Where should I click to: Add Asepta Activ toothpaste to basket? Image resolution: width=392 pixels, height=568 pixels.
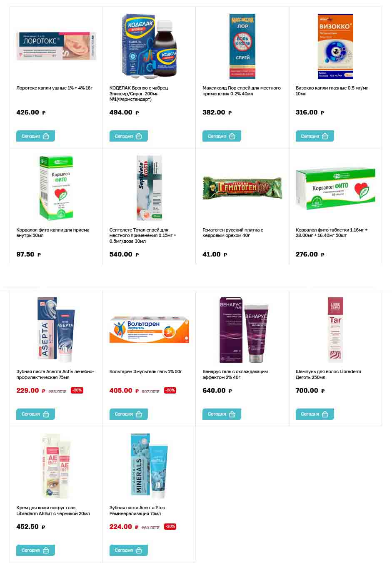tap(35, 414)
